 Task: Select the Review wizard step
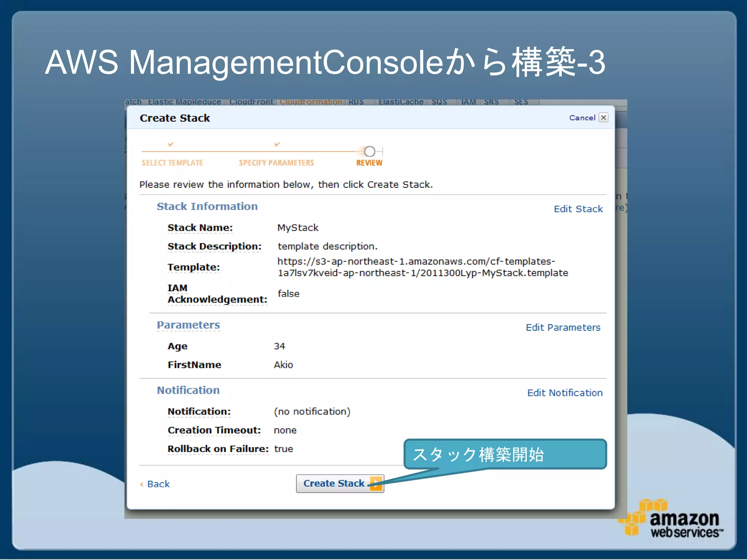pos(369,163)
